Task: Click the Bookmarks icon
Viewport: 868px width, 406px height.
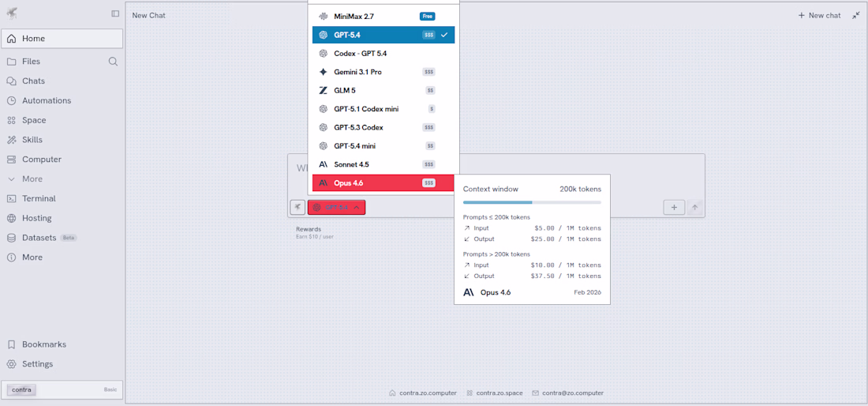Action: (11, 344)
